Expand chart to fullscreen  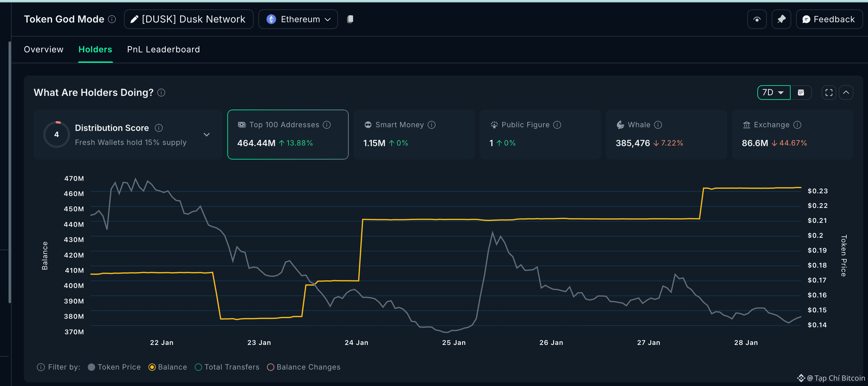[x=829, y=93]
